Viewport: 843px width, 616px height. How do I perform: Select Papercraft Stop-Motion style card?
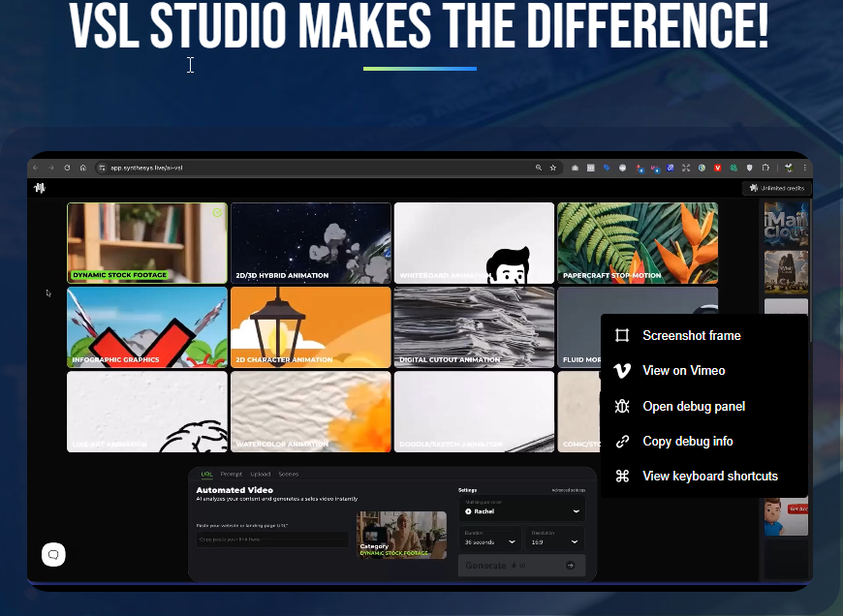point(638,243)
